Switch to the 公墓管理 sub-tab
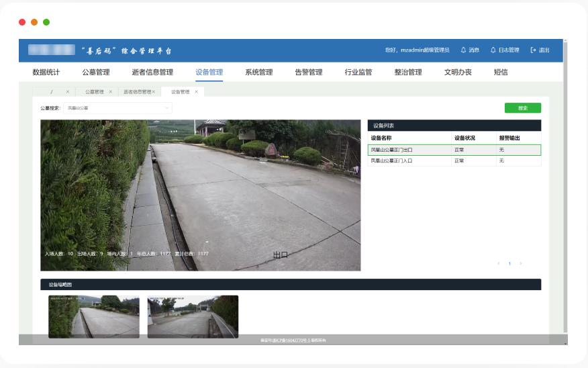This screenshot has height=368, width=588. pyautogui.click(x=94, y=92)
